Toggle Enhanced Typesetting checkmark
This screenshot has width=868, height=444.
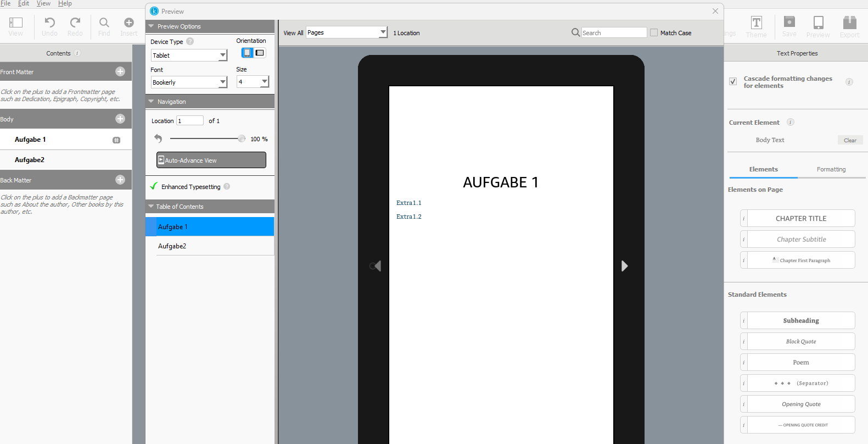pos(154,186)
